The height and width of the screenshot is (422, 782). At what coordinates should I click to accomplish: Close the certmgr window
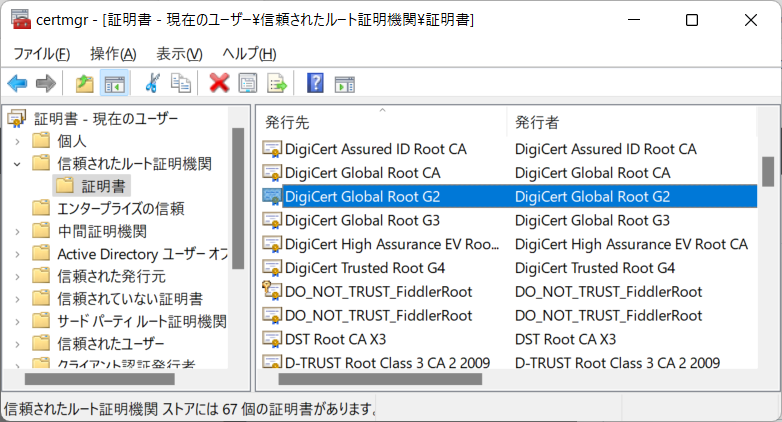click(x=751, y=20)
